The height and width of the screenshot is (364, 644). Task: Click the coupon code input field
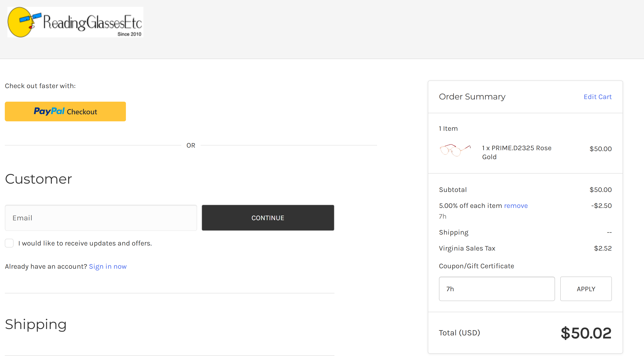click(496, 289)
